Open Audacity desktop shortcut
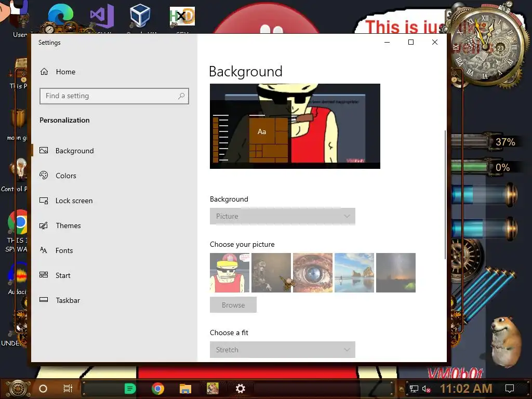Viewport: 532px width, 399px height. pos(19,274)
